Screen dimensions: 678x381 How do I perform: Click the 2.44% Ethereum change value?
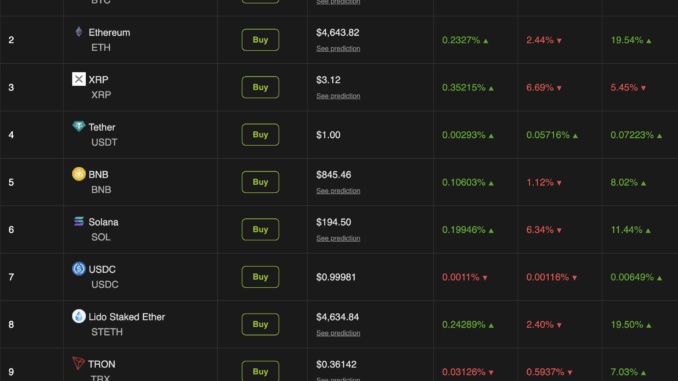point(540,40)
